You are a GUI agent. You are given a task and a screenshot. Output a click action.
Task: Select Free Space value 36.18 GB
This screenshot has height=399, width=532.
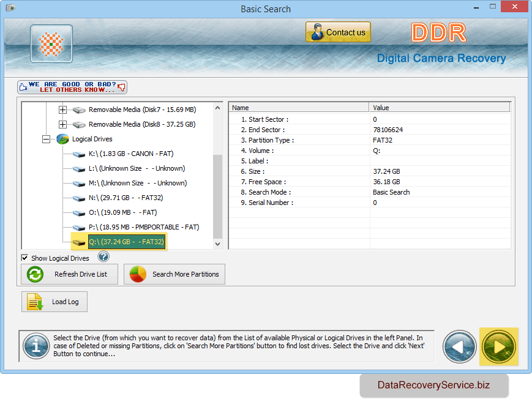[x=386, y=182]
